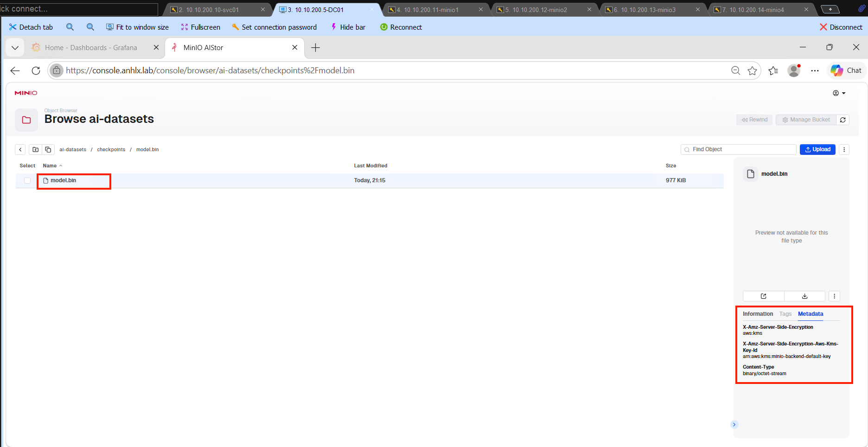Close the 10.10.200.12-minio2 session tab
This screenshot has height=447, width=868.
coord(589,10)
